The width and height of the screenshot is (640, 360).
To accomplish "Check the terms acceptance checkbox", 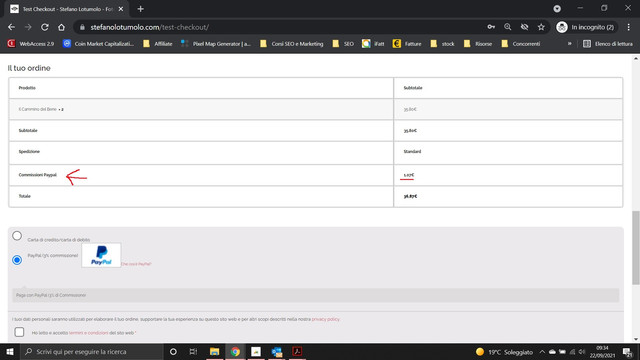I will coord(19,332).
